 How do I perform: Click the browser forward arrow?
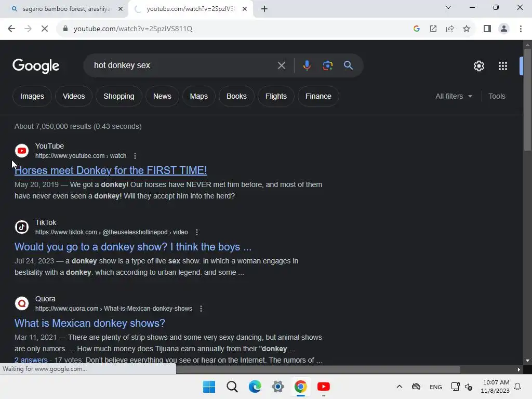click(x=28, y=29)
